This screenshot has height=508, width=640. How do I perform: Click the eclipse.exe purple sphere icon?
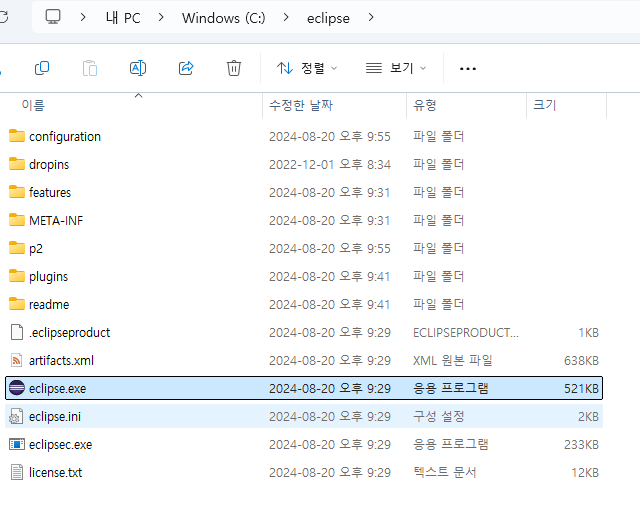(x=17, y=388)
